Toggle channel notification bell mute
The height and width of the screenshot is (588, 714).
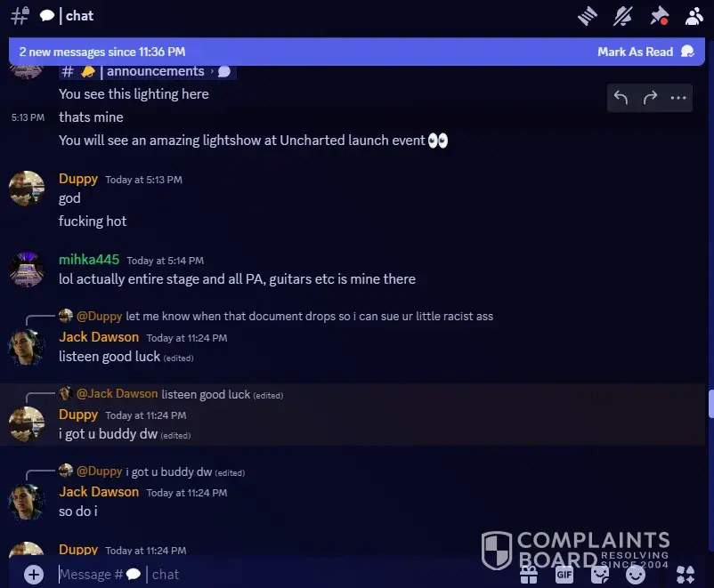coord(623,16)
